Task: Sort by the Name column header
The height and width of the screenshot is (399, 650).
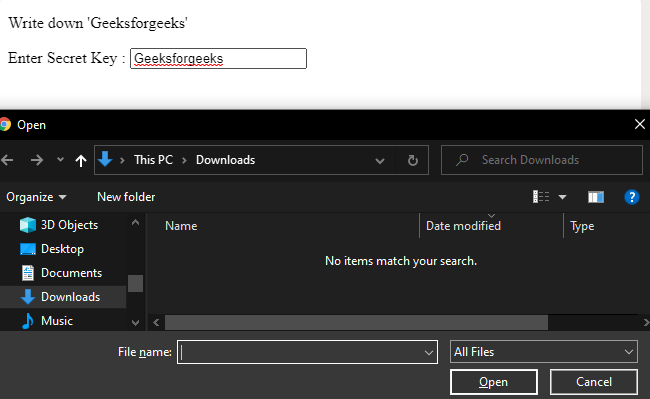Action: (181, 226)
